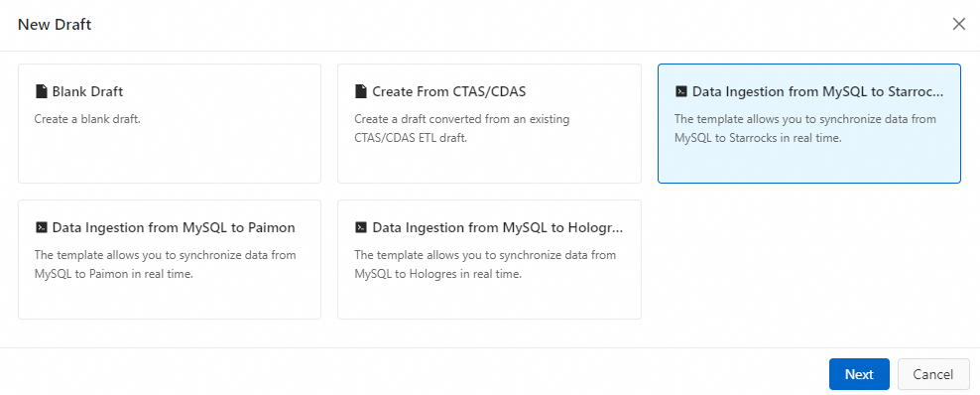Viewport: 980px width, 395px height.
Task: Proceed with the Next button
Action: (x=859, y=374)
